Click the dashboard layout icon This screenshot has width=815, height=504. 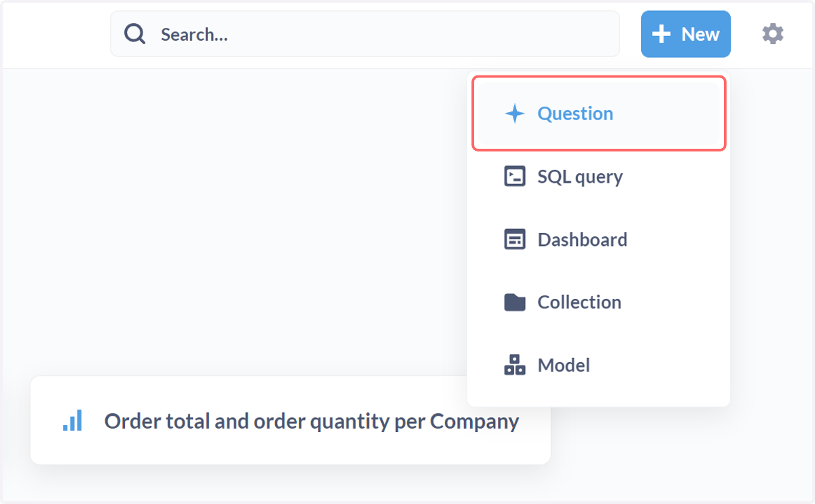[x=515, y=240]
